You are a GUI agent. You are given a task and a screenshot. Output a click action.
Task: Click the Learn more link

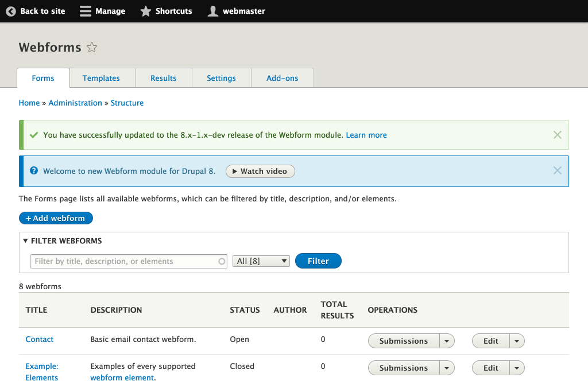[366, 135]
